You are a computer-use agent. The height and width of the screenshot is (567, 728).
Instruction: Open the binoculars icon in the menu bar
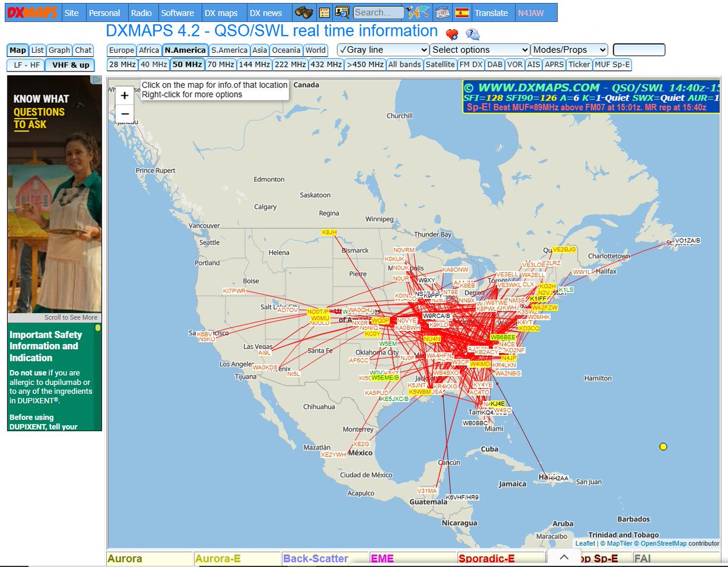[303, 12]
